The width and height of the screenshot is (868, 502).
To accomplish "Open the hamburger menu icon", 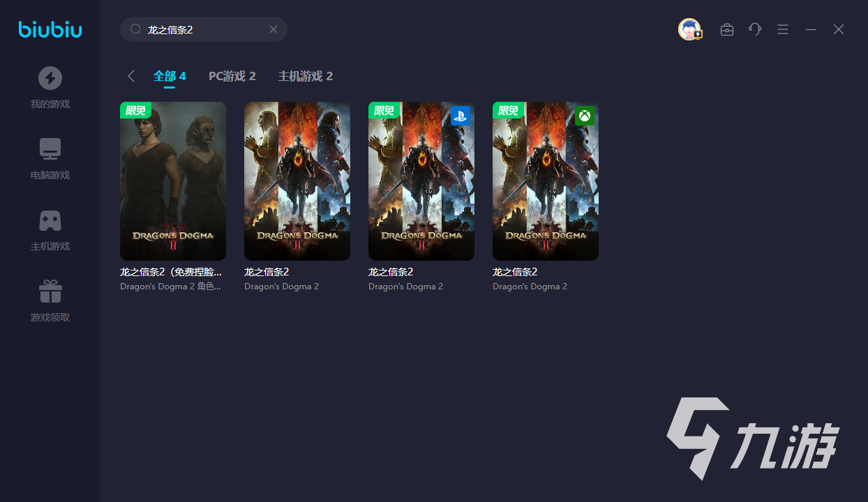I will point(783,29).
